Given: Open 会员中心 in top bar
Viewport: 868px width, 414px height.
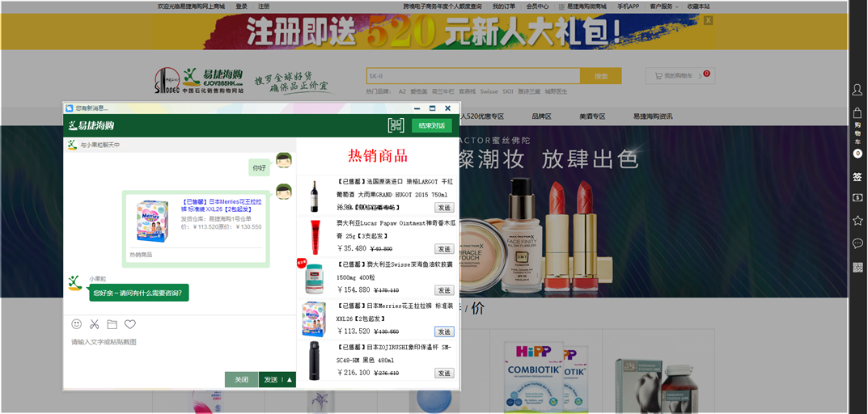Looking at the screenshot, I should [537, 6].
